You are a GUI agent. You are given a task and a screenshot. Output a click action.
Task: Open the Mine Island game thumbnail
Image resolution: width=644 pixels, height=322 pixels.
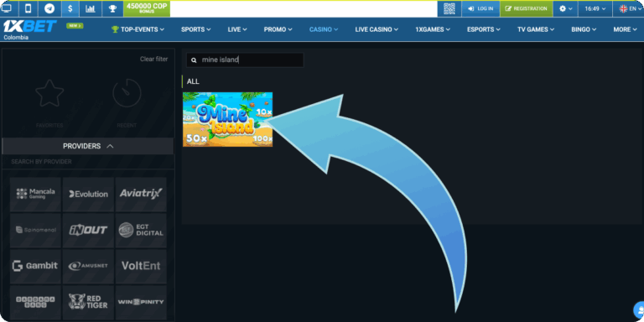pos(227,119)
